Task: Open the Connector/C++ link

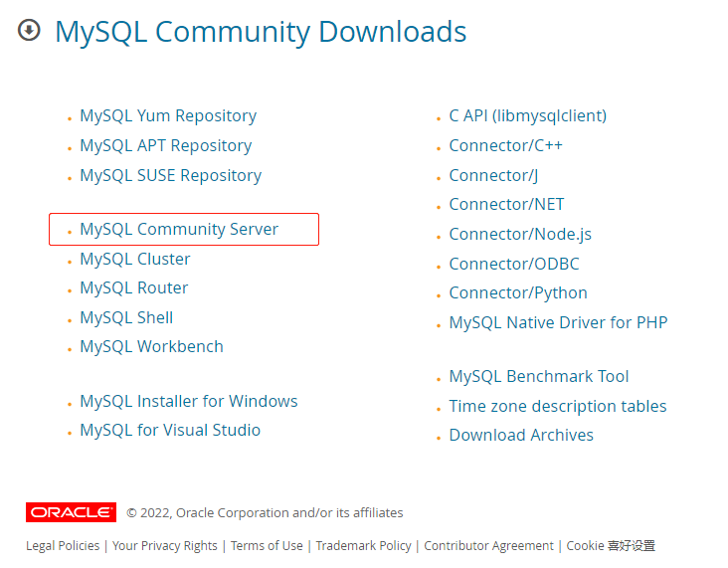Action: (x=505, y=145)
